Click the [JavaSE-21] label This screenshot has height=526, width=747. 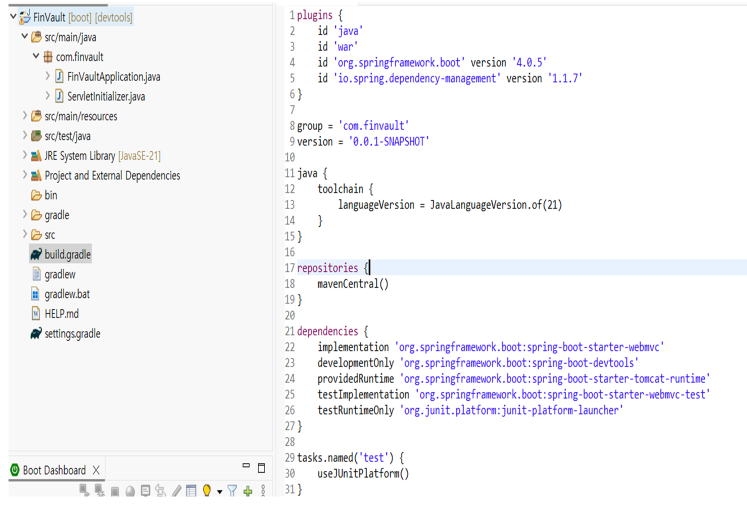tap(139, 156)
